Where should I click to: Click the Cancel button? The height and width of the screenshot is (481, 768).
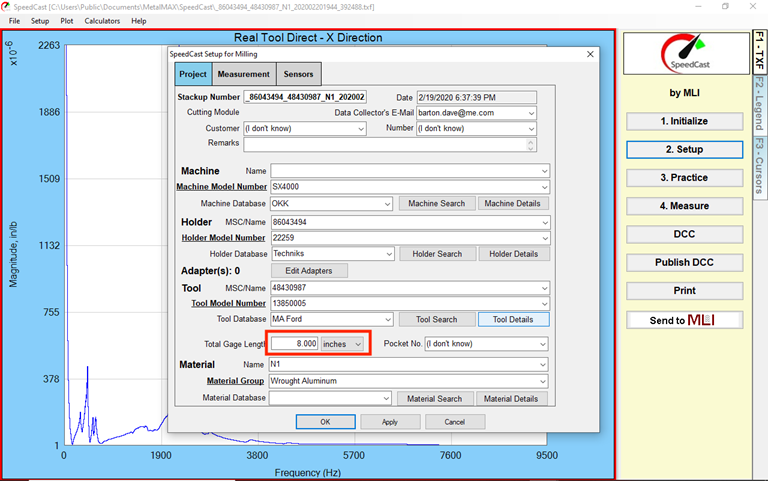(455, 422)
